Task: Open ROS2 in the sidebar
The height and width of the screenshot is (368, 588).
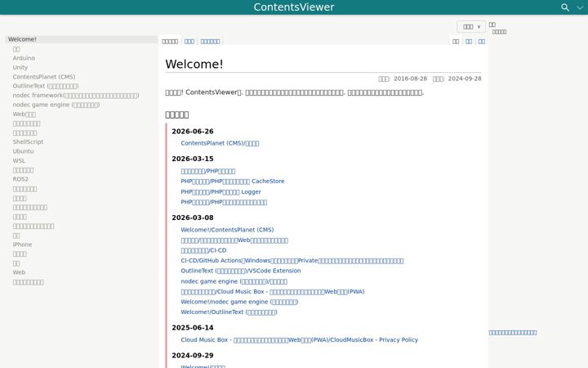Action: coord(20,179)
